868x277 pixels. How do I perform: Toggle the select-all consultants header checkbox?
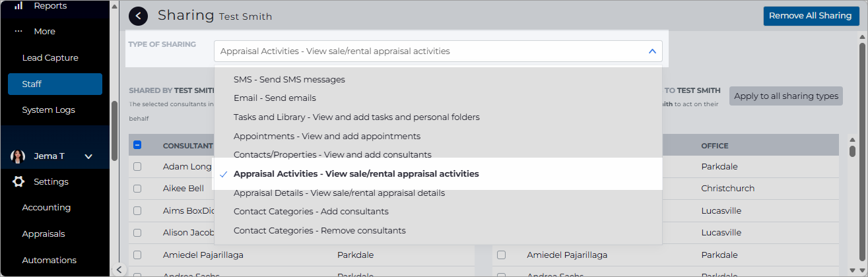click(x=137, y=145)
